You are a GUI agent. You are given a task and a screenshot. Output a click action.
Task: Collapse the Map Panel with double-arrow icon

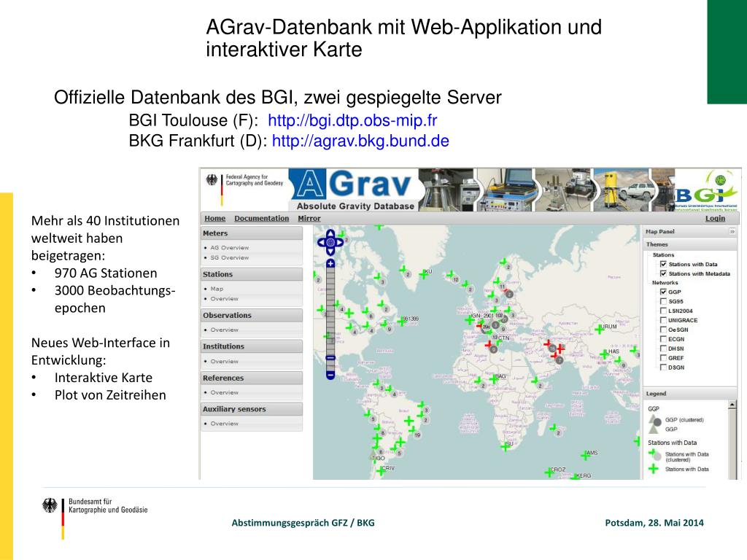tap(732, 231)
